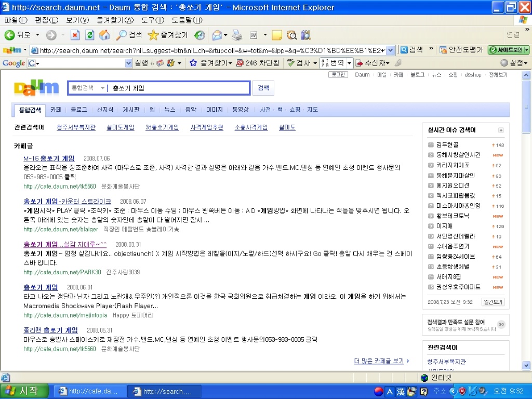Click the Forward arrow icon
Viewport: 532px width, 399px height.
coord(51,35)
